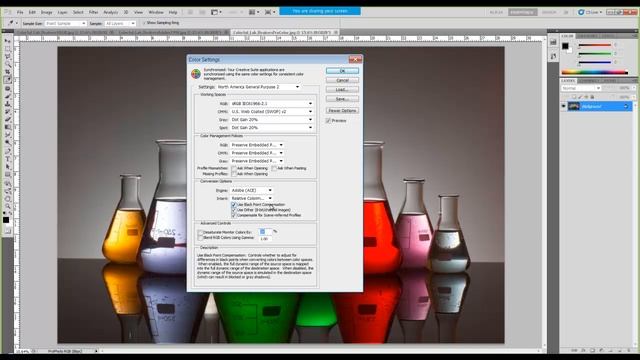Viewport: 640px width, 360px height.
Task: Open the Image menu
Action: point(47,12)
